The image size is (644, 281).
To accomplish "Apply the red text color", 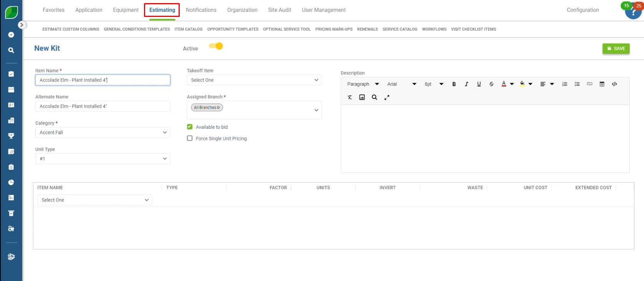I will click(x=504, y=84).
